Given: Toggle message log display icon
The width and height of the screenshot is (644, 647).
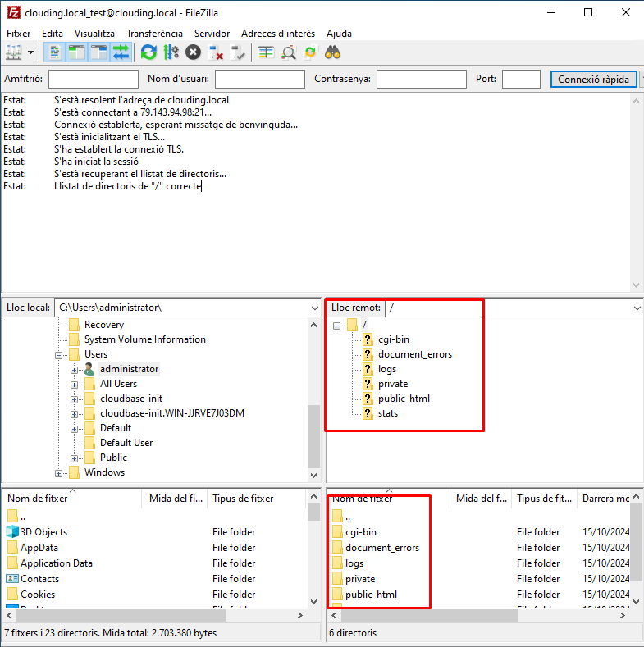Looking at the screenshot, I should pyautogui.click(x=54, y=52).
